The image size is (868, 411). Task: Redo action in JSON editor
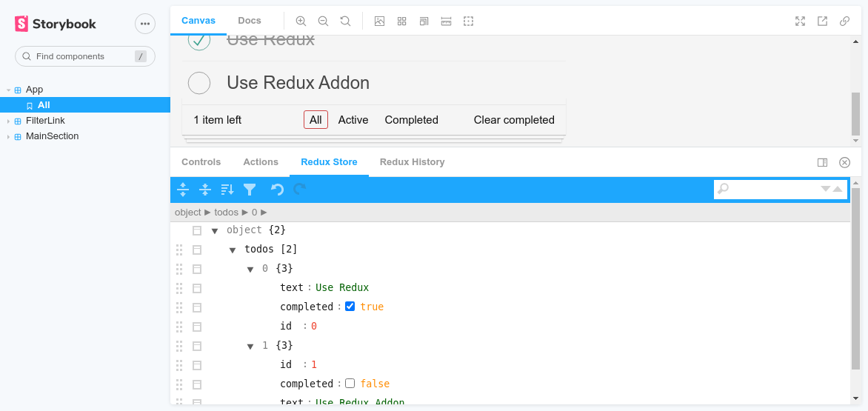pyautogui.click(x=299, y=190)
